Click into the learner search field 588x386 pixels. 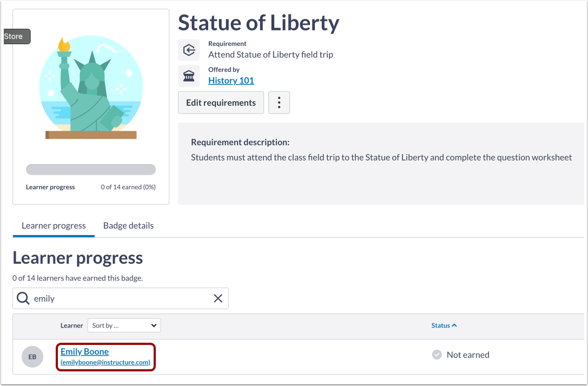[x=119, y=298]
